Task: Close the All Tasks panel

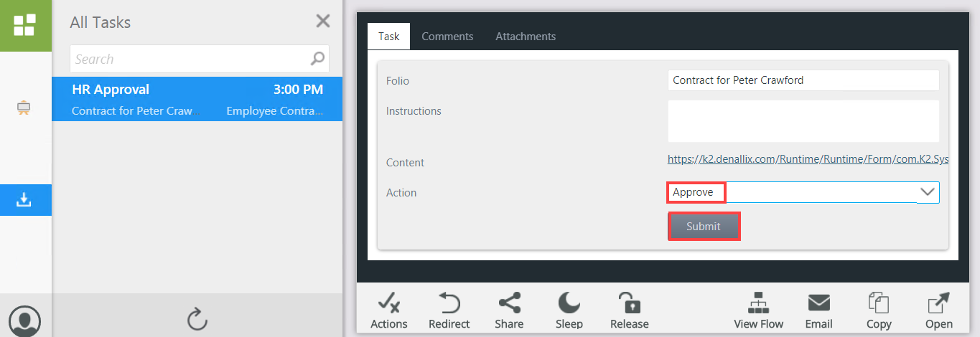Action: tap(323, 22)
